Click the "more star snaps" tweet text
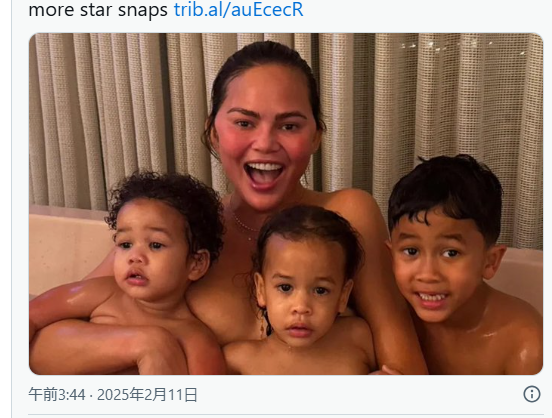The height and width of the screenshot is (418, 552). [98, 9]
